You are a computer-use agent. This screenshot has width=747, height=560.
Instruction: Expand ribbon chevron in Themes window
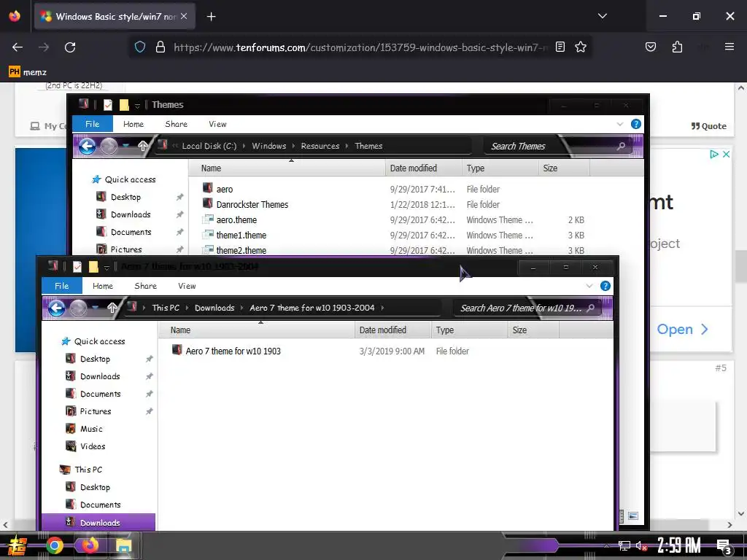pos(620,124)
